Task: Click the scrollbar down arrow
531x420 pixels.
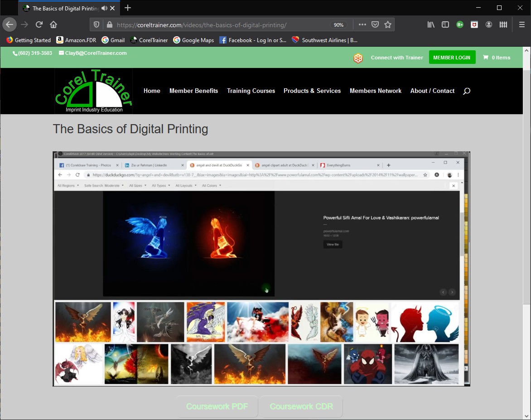Action: tap(526, 416)
